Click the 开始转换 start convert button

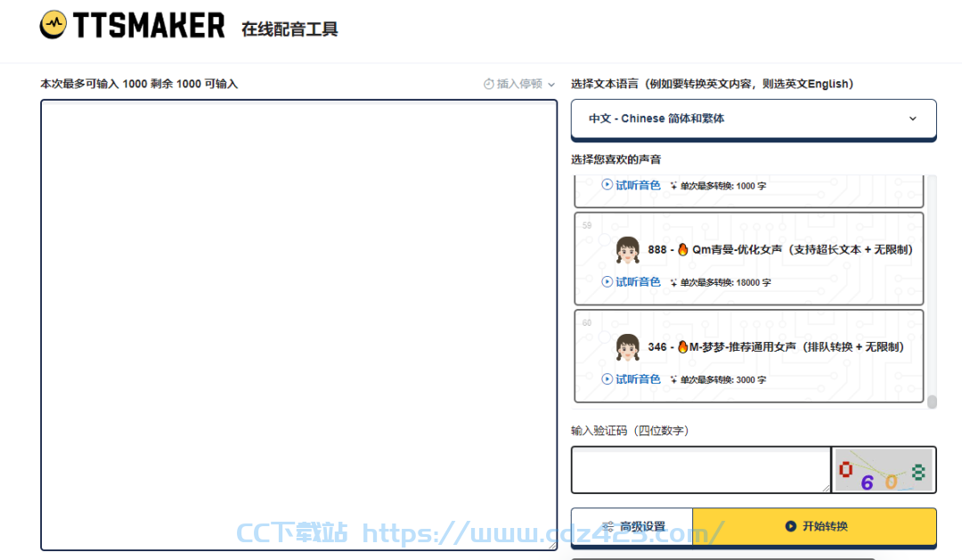pos(815,526)
